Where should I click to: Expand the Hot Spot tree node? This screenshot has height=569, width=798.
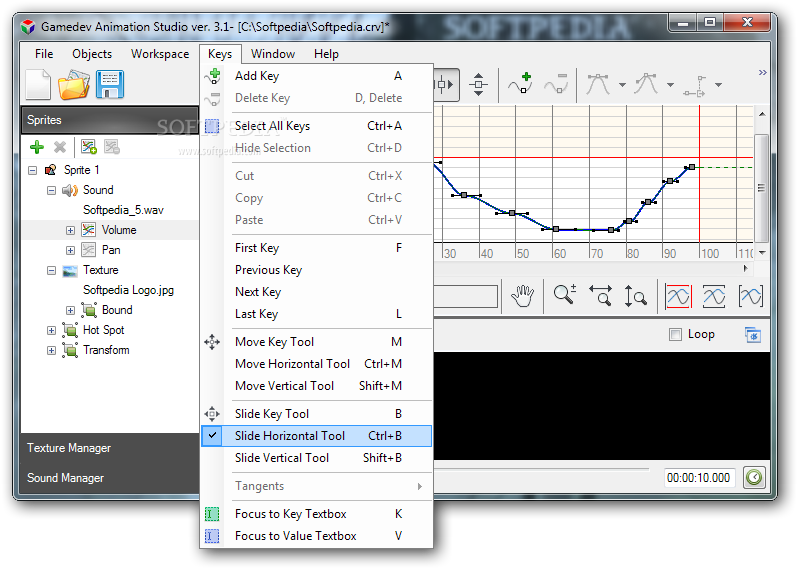tap(51, 330)
